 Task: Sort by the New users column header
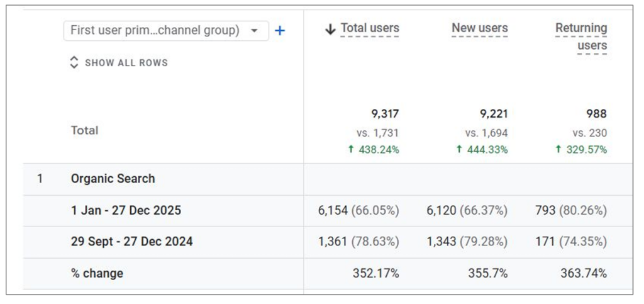[479, 28]
